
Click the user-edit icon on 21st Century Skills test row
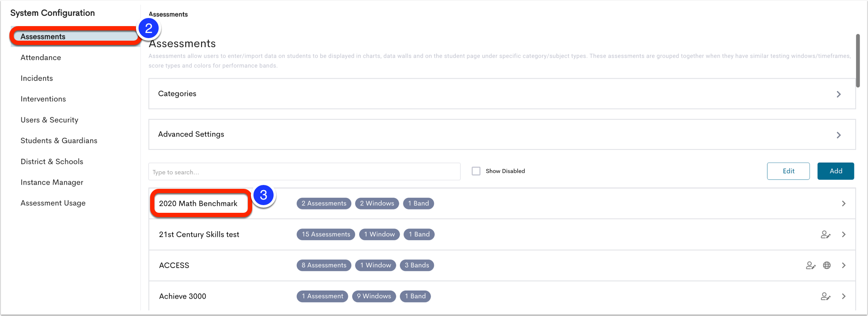click(826, 235)
